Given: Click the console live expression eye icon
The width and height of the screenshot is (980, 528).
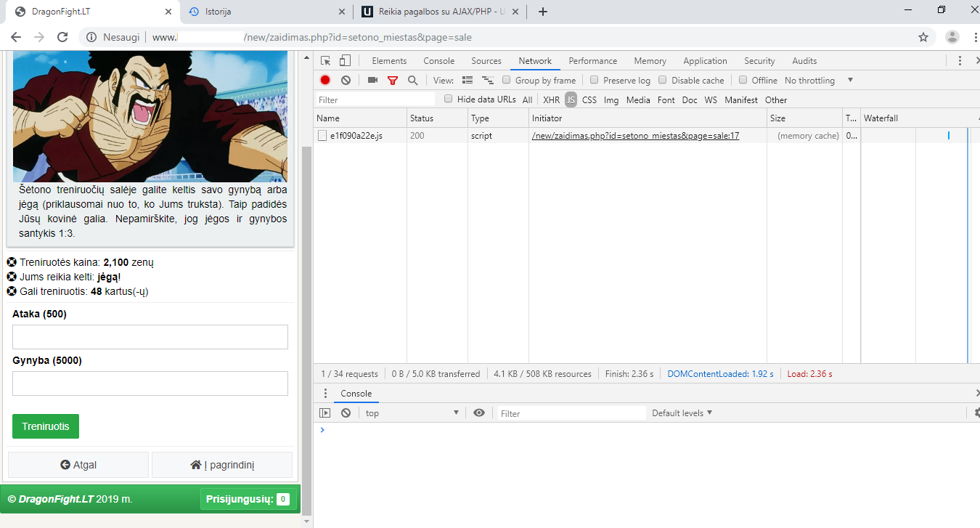Looking at the screenshot, I should tap(479, 413).
